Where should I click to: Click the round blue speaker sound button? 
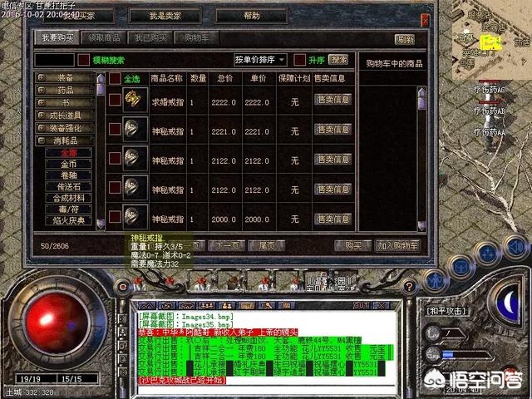click(515, 247)
